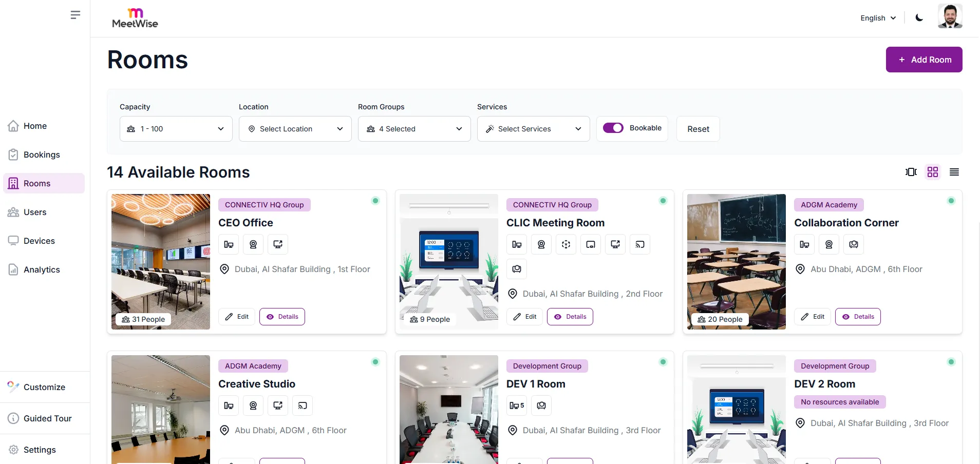Screen dimensions: 980x464
Task: Open Users in sidebar
Action: (x=44, y=212)
